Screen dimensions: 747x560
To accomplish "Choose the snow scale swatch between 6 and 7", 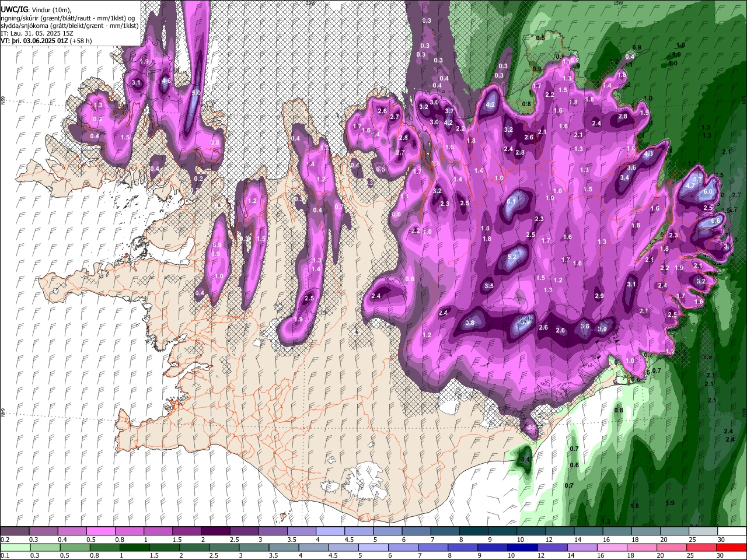I will pyautogui.click(x=416, y=531).
